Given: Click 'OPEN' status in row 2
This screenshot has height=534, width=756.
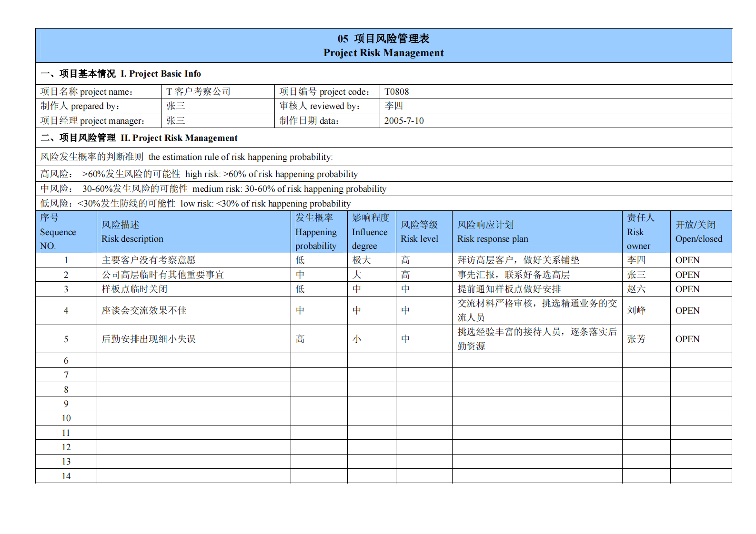Looking at the screenshot, I should click(687, 275).
